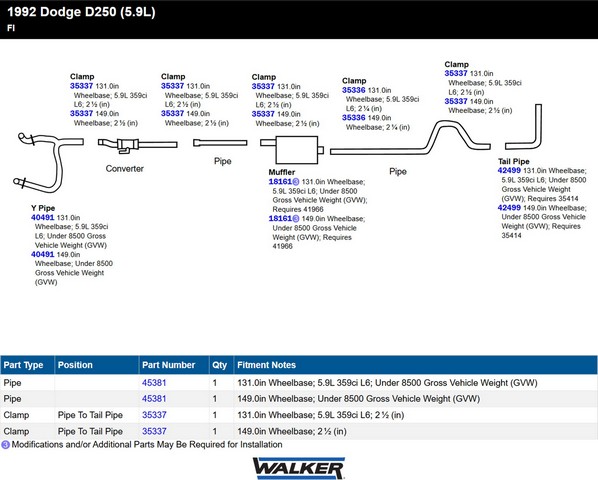Open Y Pipe part 40491 for 131.0in wheelbase
Image resolution: width=598 pixels, height=480 pixels.
click(43, 217)
